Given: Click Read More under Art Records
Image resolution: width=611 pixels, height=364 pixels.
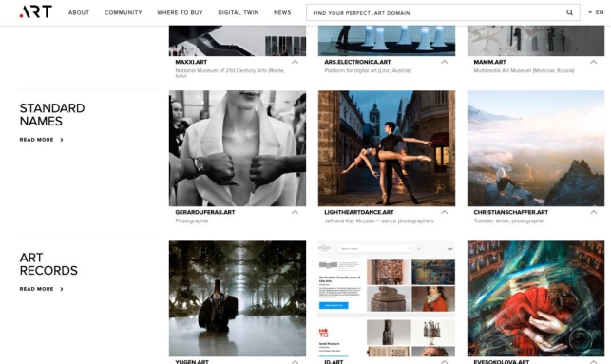Looking at the screenshot, I should 37,289.
